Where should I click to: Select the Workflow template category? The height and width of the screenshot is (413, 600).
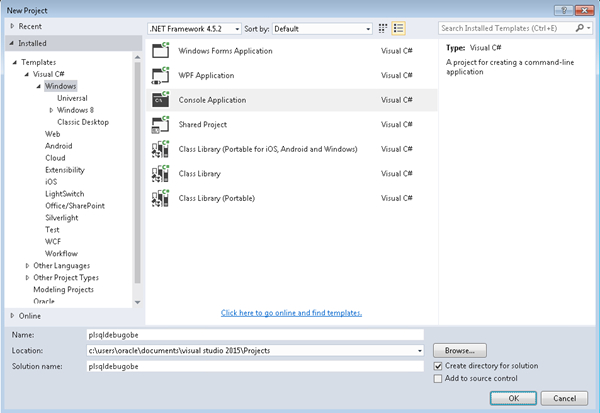pyautogui.click(x=61, y=253)
